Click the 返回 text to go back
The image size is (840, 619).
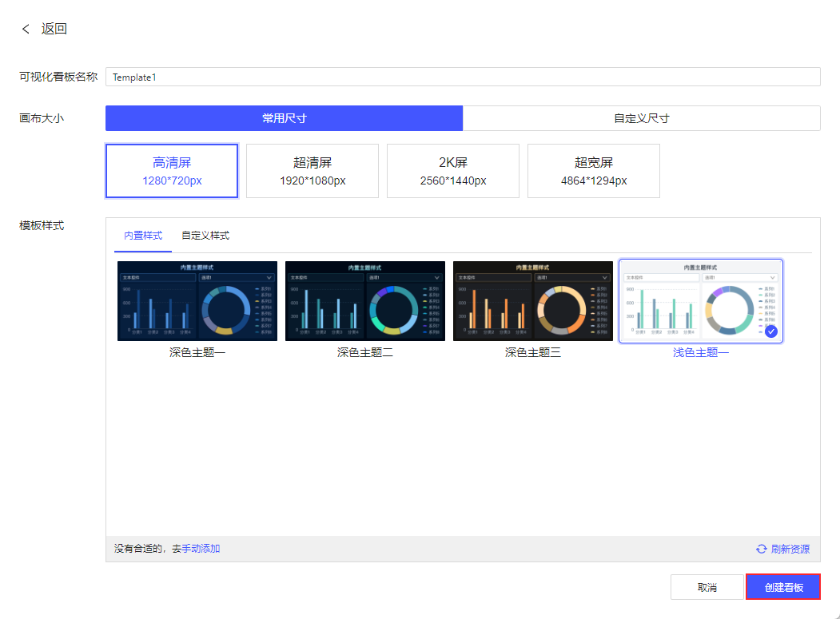(54, 28)
